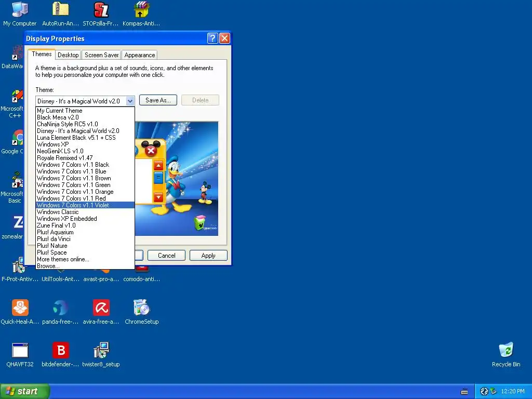Choose ChaNinja Style RC5 v1.0 theme
The image size is (532, 399).
pos(85,124)
